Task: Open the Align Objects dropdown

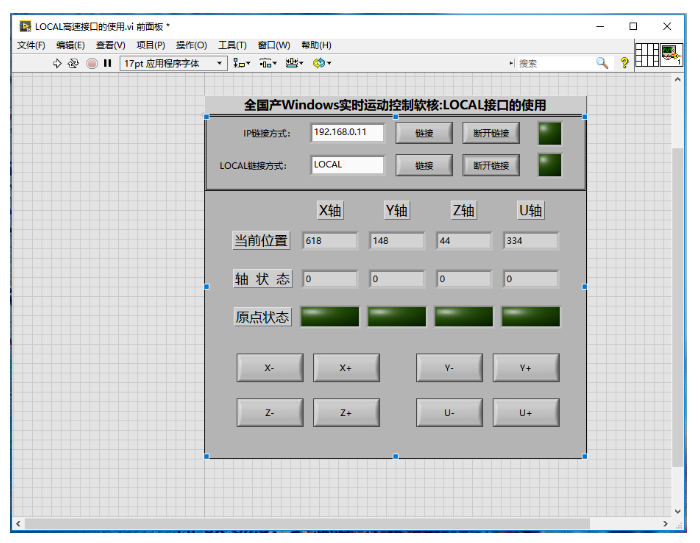Action: (242, 63)
